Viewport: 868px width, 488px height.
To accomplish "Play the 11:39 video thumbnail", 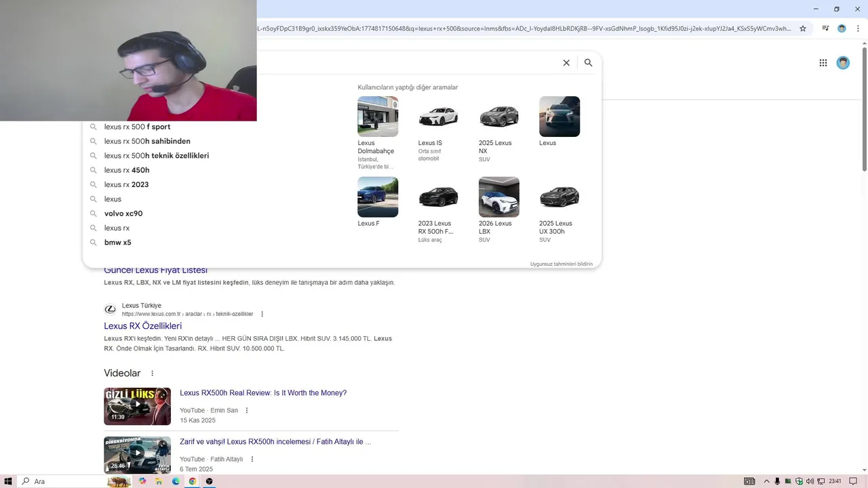I will pyautogui.click(x=137, y=407).
